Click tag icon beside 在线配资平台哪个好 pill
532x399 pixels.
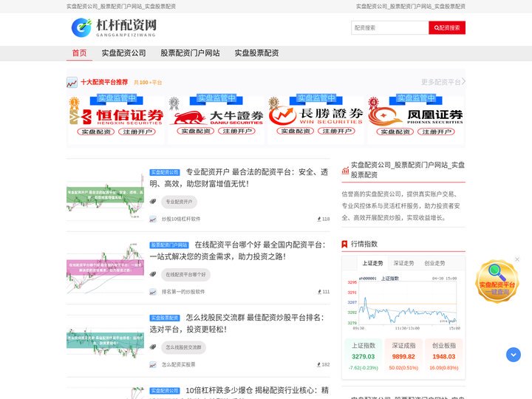click(x=153, y=274)
